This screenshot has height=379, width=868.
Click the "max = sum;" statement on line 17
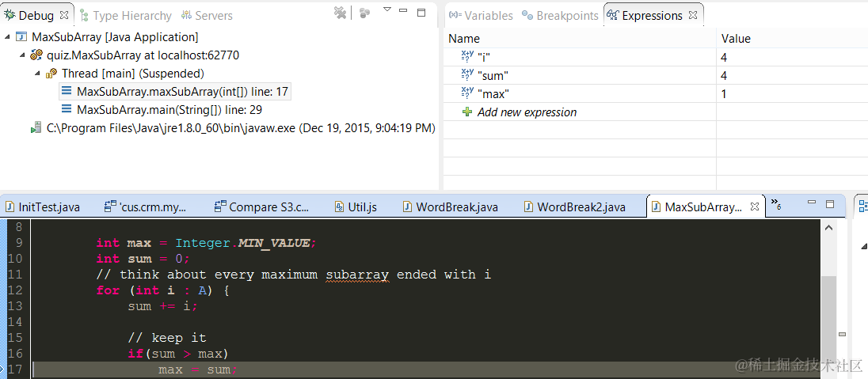198,370
